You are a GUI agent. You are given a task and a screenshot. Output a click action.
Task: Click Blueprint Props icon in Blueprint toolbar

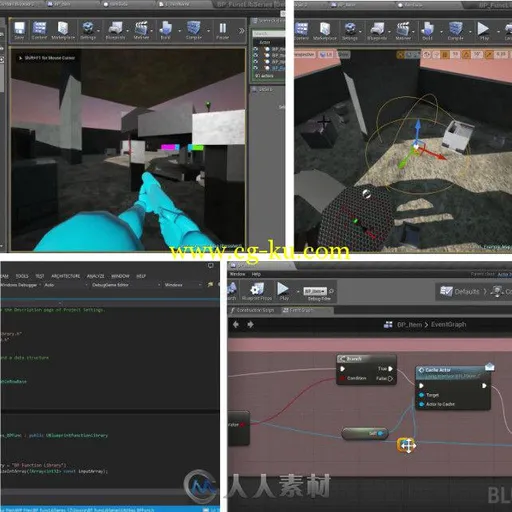pos(257,292)
